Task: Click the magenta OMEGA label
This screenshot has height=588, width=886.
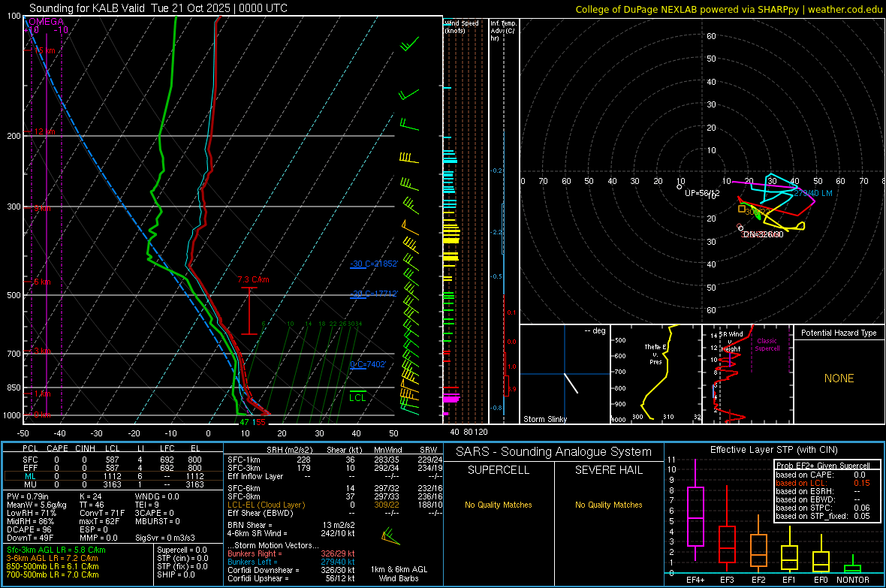Action: (x=46, y=22)
